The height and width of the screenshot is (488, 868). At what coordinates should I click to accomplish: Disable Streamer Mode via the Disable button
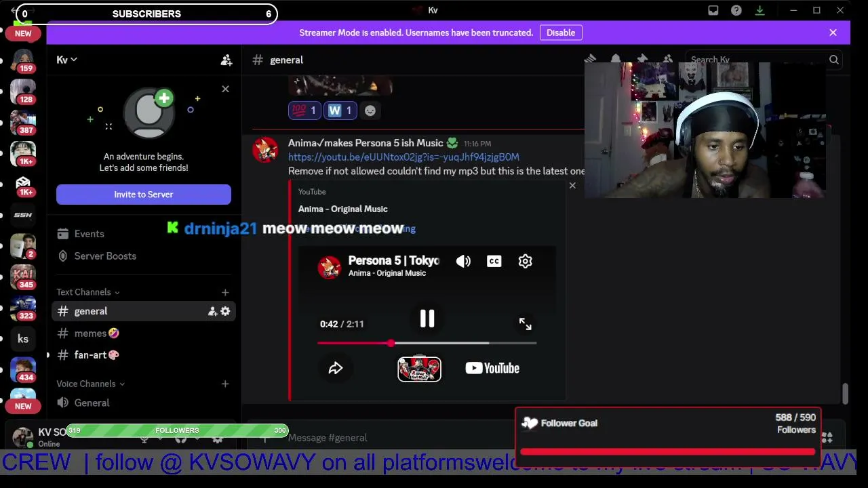coord(561,33)
